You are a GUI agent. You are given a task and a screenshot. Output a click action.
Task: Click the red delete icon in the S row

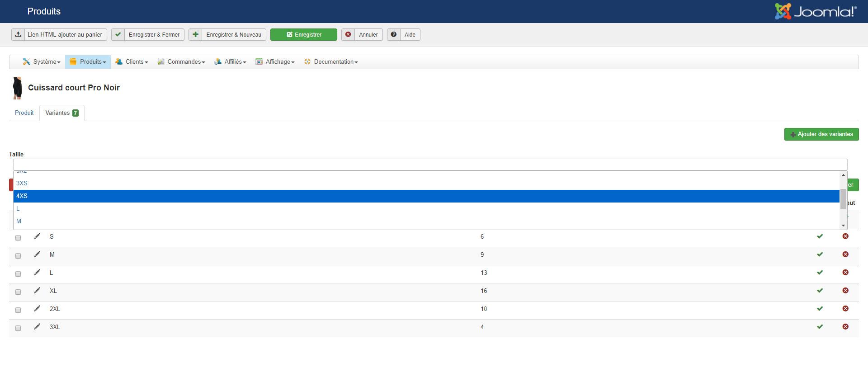(845, 236)
